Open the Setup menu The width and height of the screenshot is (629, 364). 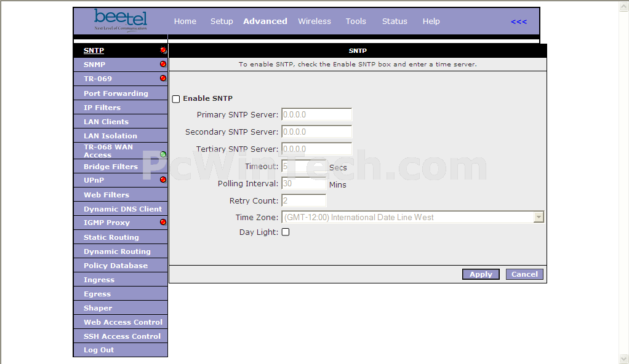(222, 22)
